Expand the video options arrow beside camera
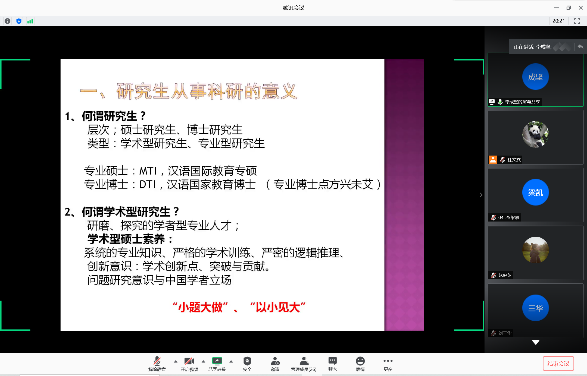 203,361
